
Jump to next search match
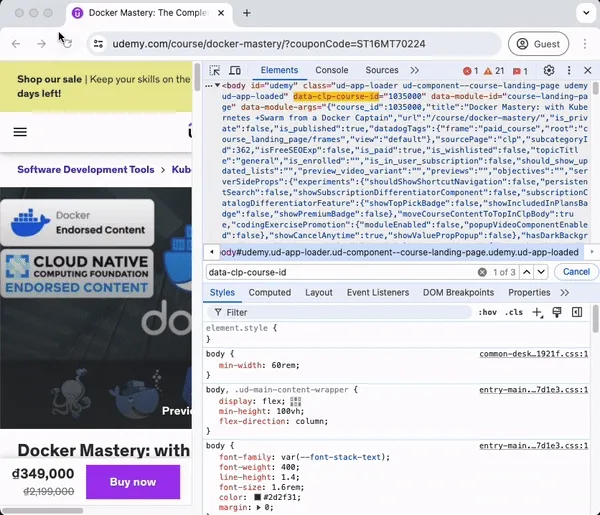(542, 272)
